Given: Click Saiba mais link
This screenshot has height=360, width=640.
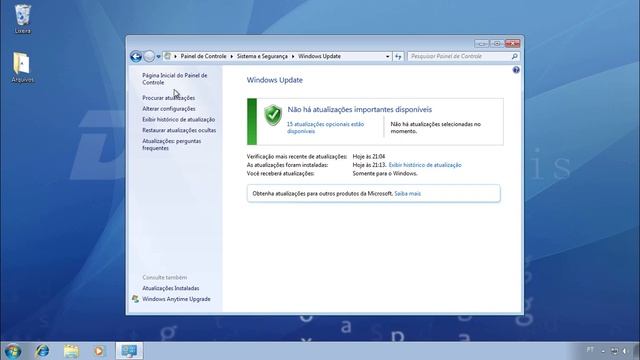Looking at the screenshot, I should [x=407, y=193].
